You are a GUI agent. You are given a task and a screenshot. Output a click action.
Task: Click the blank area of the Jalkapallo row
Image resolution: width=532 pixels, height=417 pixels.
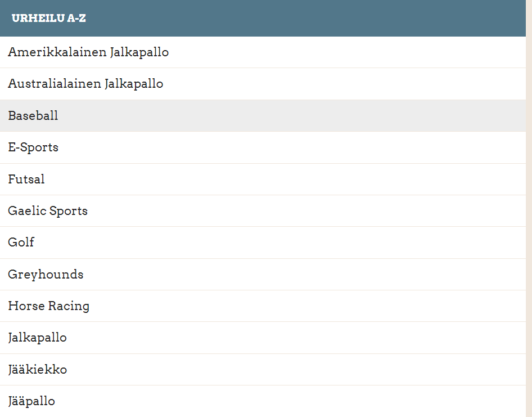(x=295, y=338)
